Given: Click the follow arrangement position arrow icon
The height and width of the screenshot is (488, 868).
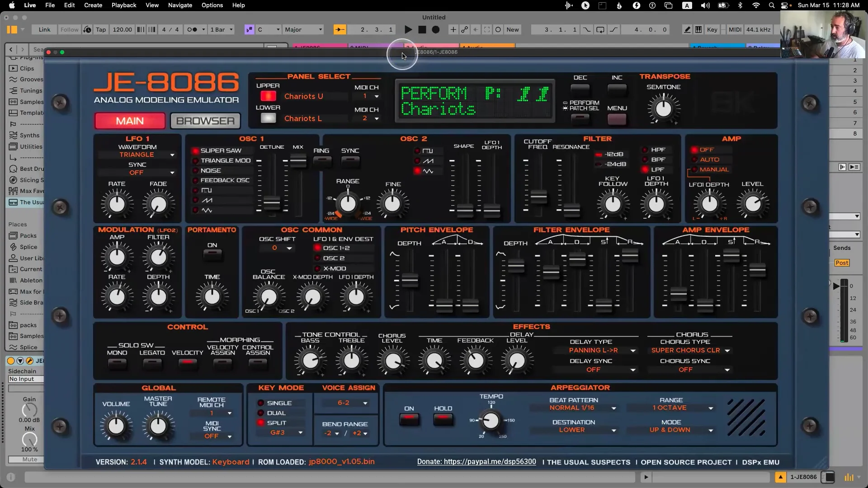Looking at the screenshot, I should point(340,30).
